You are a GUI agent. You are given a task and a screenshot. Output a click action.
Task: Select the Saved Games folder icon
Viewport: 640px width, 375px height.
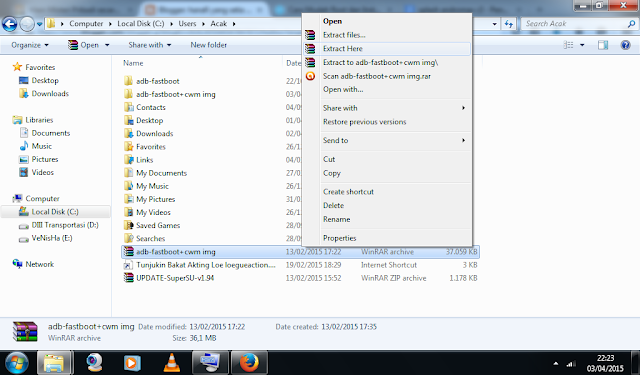coord(129,225)
